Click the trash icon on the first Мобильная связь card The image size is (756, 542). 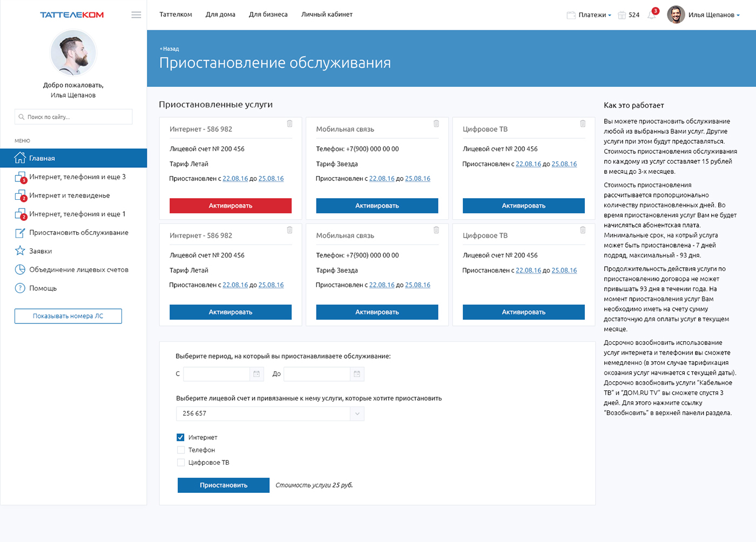click(436, 124)
